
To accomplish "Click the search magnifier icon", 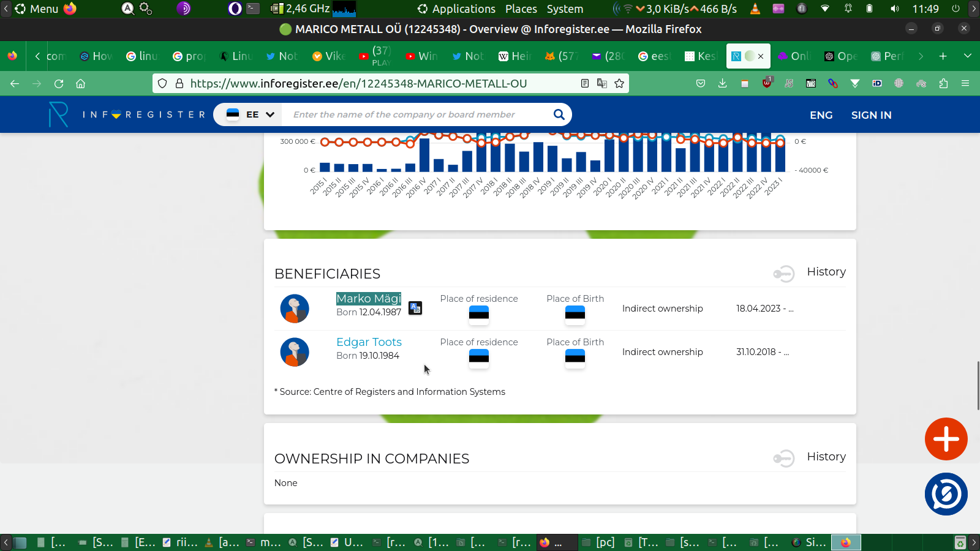I will click(559, 114).
